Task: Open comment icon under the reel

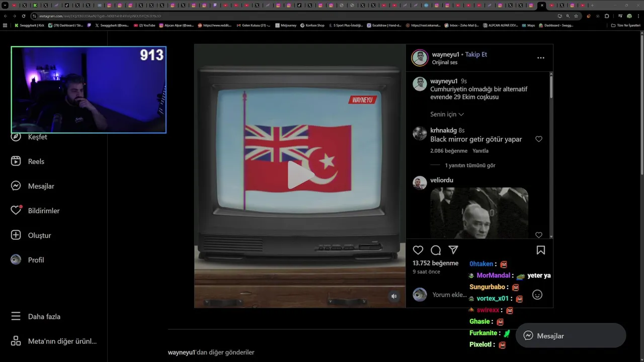Action: pos(436,250)
